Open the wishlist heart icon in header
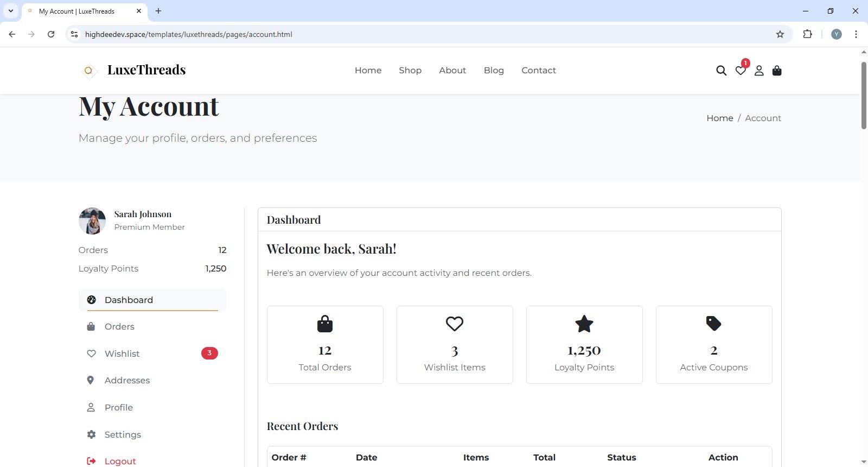868x467 pixels. point(741,71)
